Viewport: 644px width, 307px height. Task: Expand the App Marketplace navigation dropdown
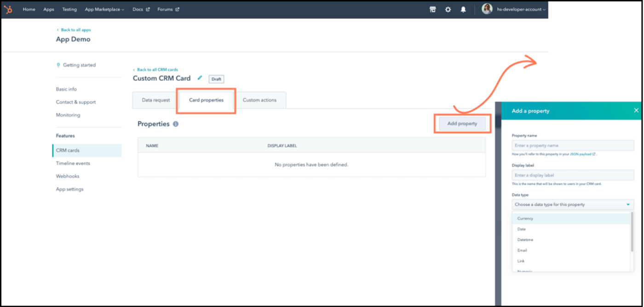pos(104,9)
